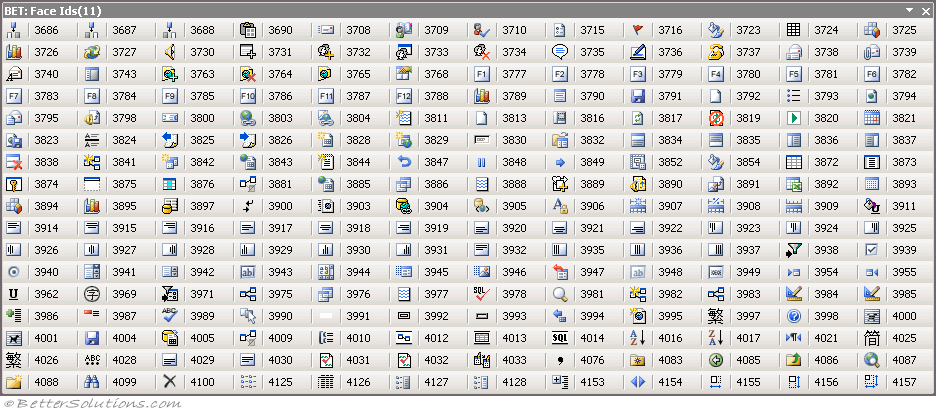Select the dotted grid icon 4126
The image size is (936, 411).
coord(325,382)
